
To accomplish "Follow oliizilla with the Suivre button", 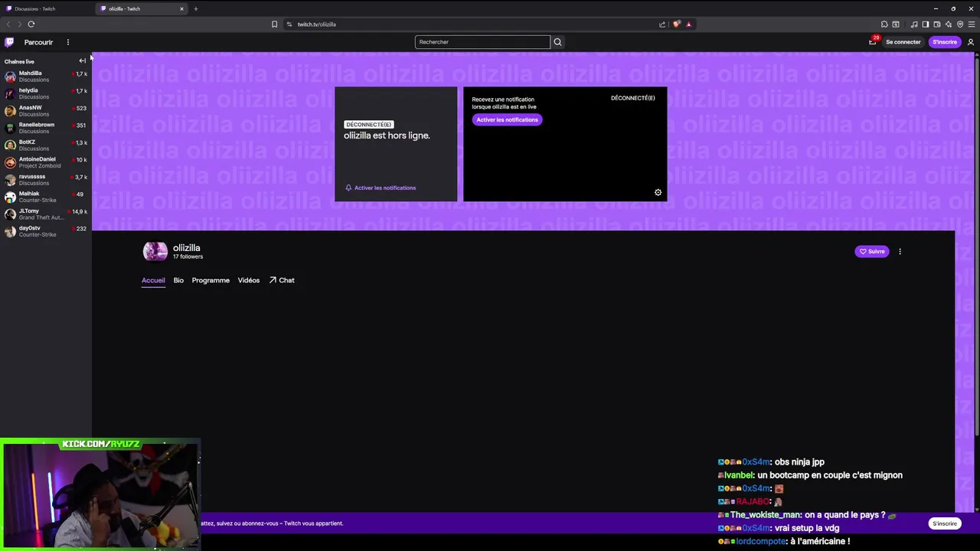I will pos(872,251).
